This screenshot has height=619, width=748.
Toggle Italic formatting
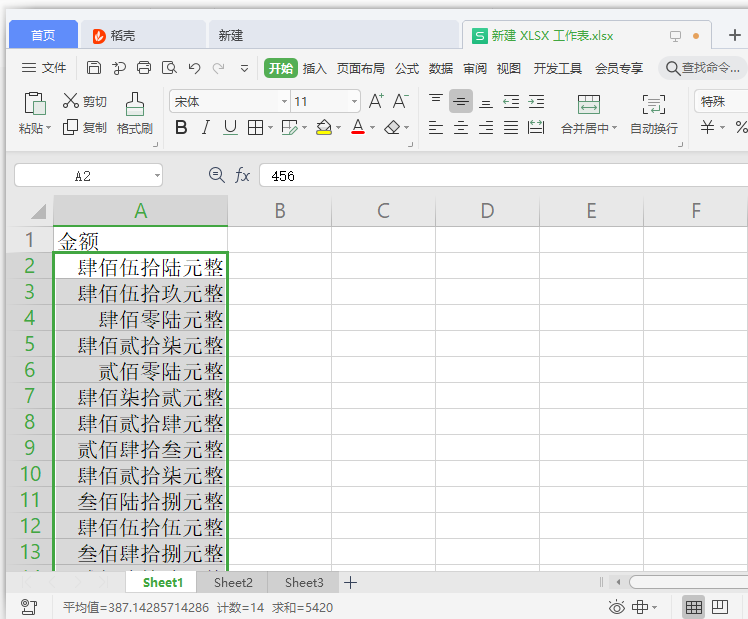tap(206, 127)
